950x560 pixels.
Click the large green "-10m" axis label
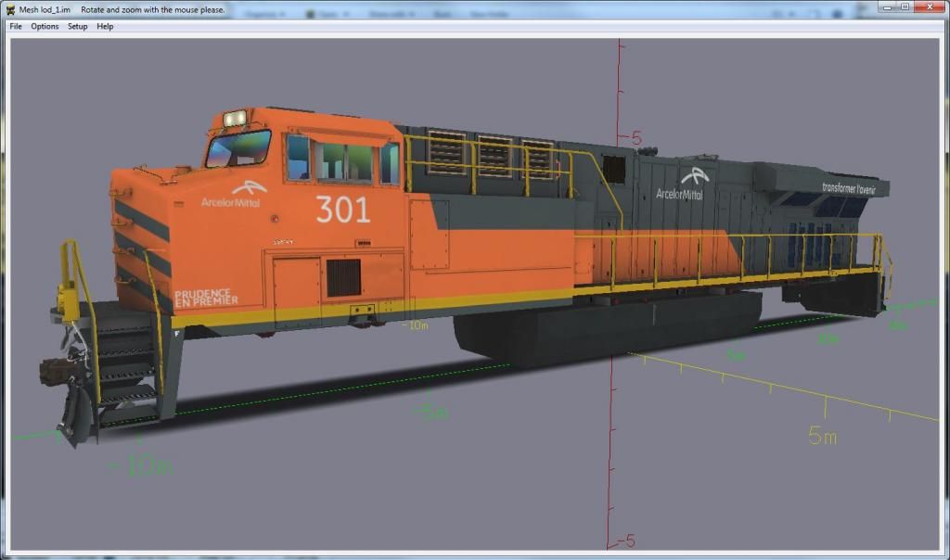pos(139,466)
